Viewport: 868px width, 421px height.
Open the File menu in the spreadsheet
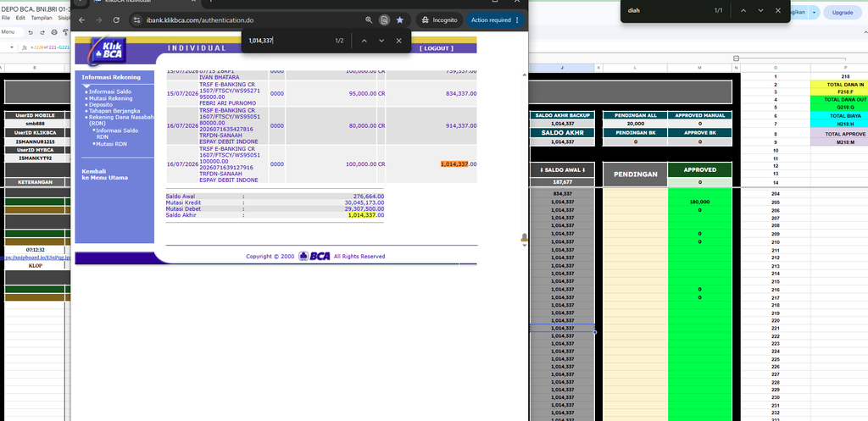pyautogui.click(x=6, y=18)
